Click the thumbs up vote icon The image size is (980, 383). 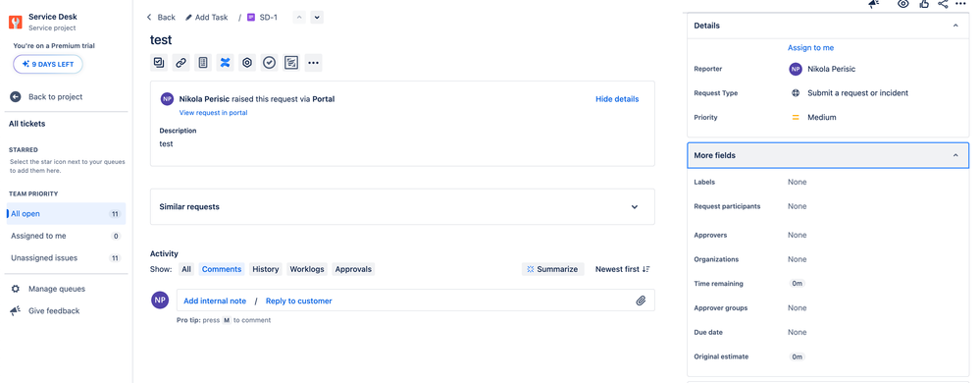pyautogui.click(x=924, y=4)
